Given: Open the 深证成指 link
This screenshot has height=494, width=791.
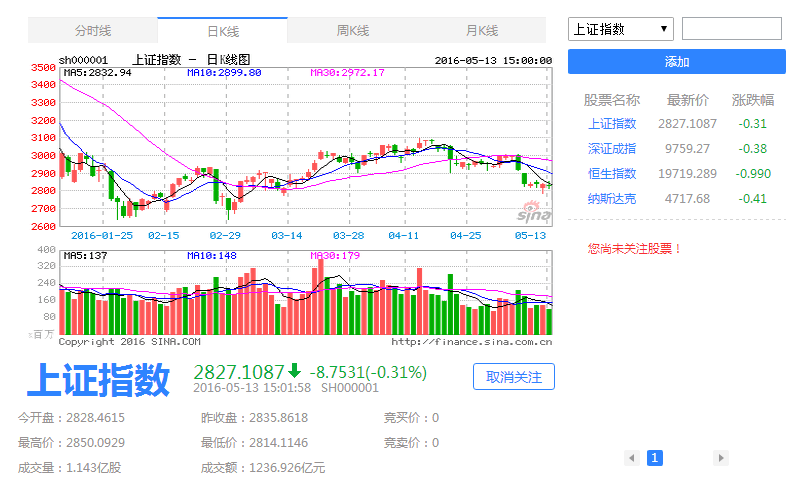Looking at the screenshot, I should coord(612,149).
